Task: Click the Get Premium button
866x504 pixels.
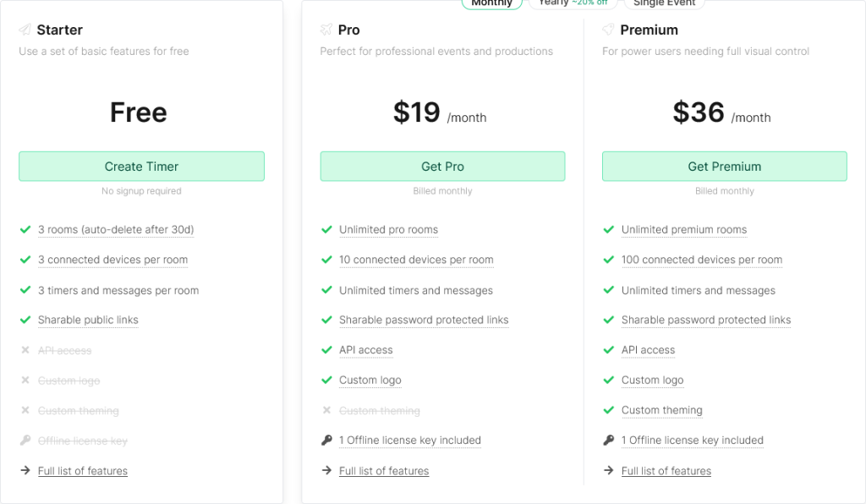Action: [x=724, y=166]
